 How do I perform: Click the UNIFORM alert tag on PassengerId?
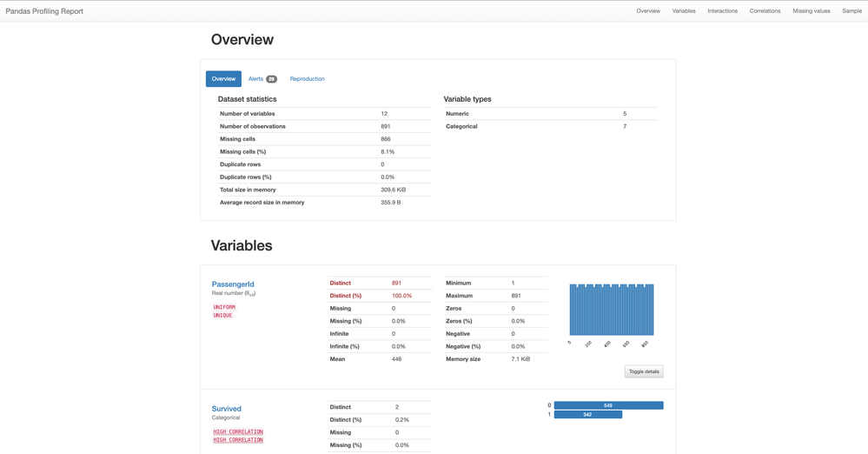[224, 307]
